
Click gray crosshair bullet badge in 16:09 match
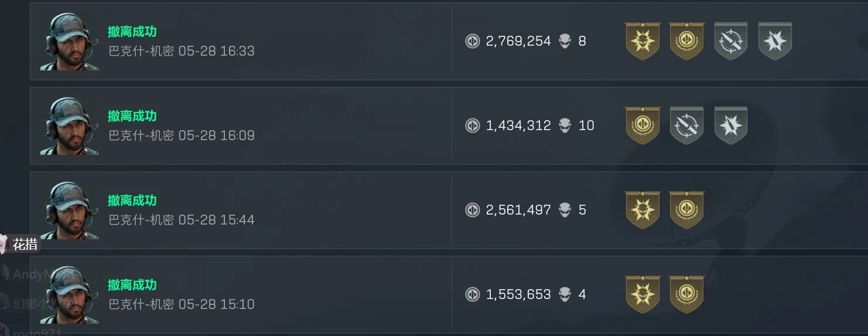[x=686, y=125]
